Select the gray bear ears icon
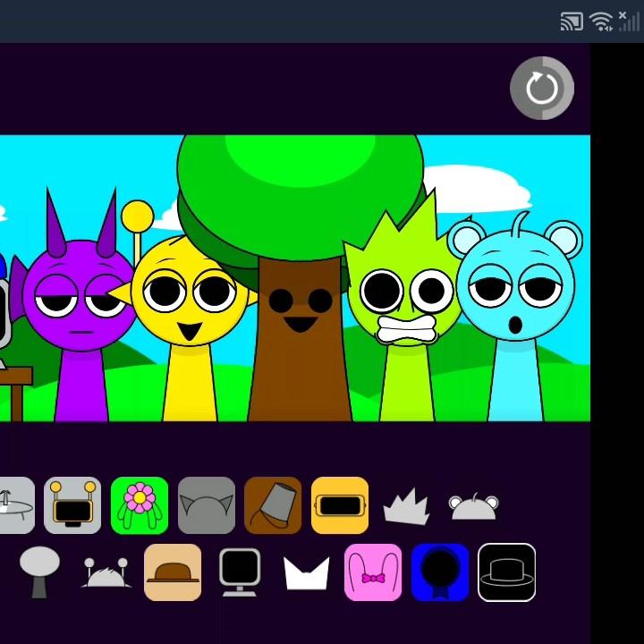 [473, 507]
